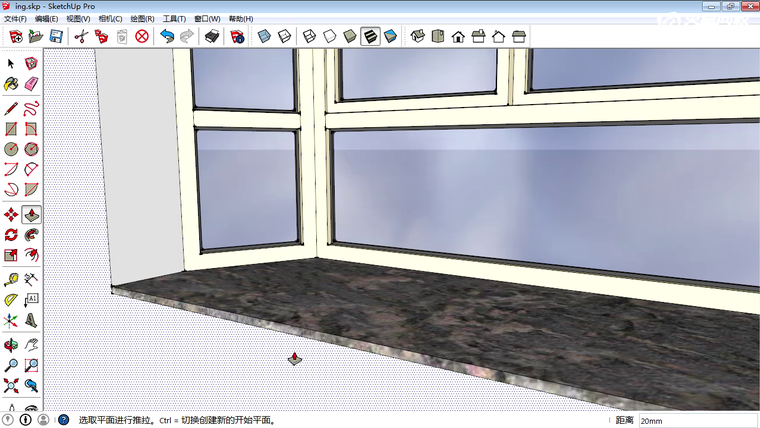Viewport: 760px width, 428px height.
Task: Click the 距离 measurement input box
Action: pos(697,421)
